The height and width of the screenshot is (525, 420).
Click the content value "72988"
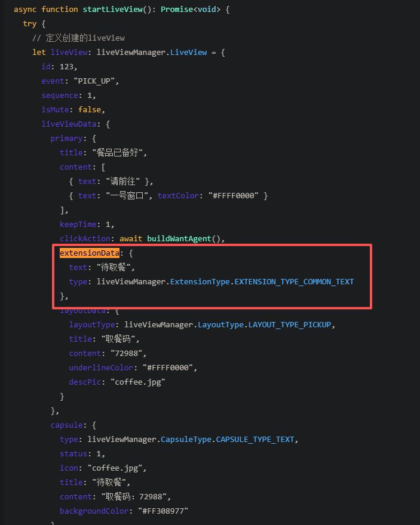tap(126, 354)
